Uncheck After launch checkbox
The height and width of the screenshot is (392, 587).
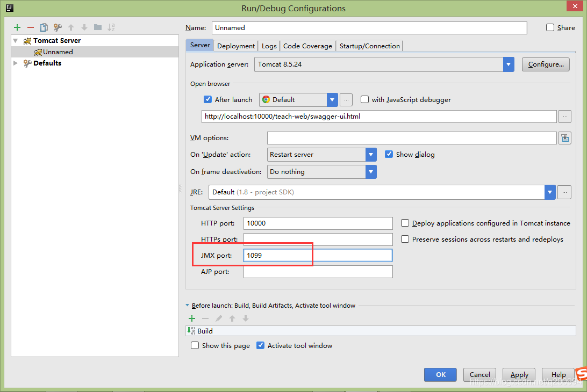[x=208, y=99]
